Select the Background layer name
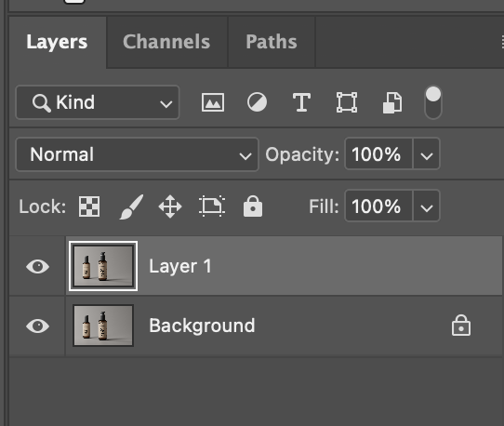Image resolution: width=504 pixels, height=426 pixels. [202, 326]
